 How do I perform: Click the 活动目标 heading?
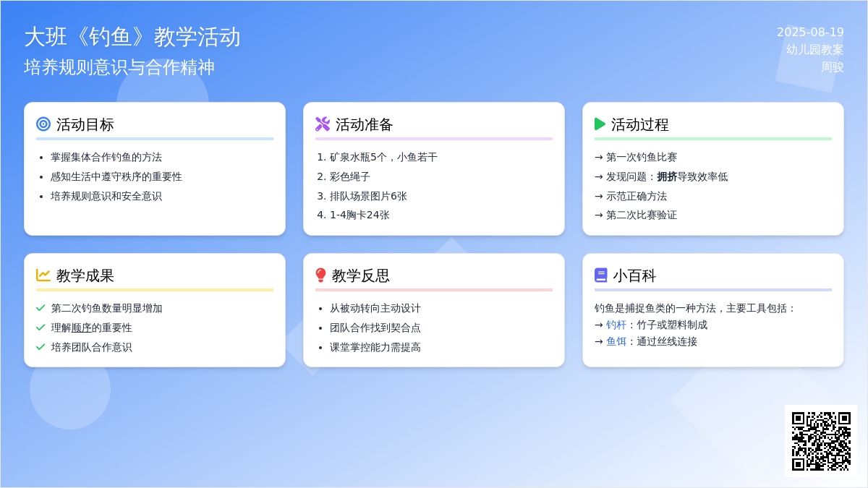85,124
